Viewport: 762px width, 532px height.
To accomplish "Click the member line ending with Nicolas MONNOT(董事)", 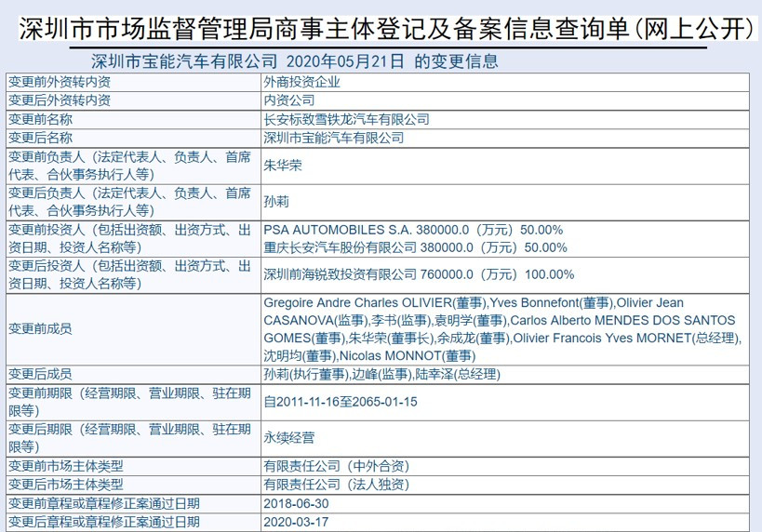I will click(369, 355).
